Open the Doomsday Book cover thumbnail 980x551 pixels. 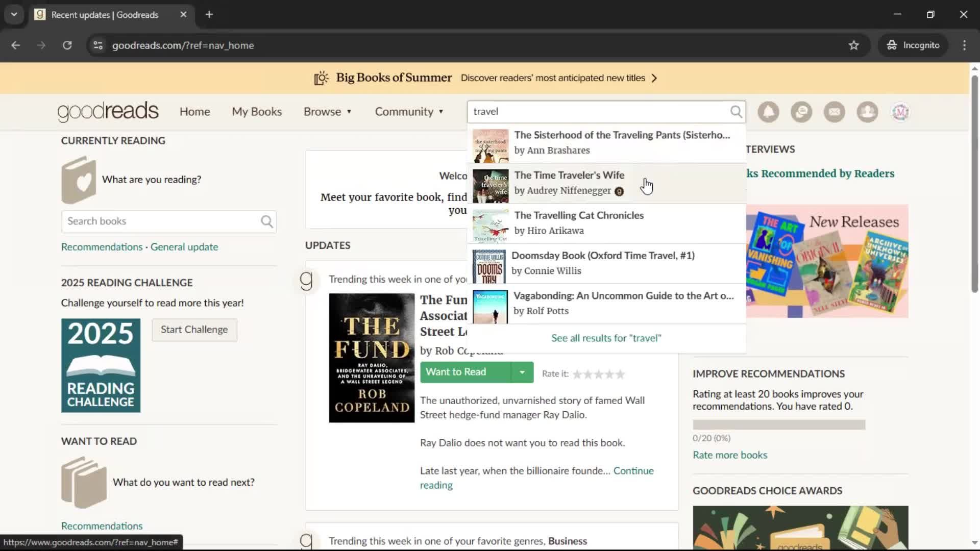click(x=489, y=266)
